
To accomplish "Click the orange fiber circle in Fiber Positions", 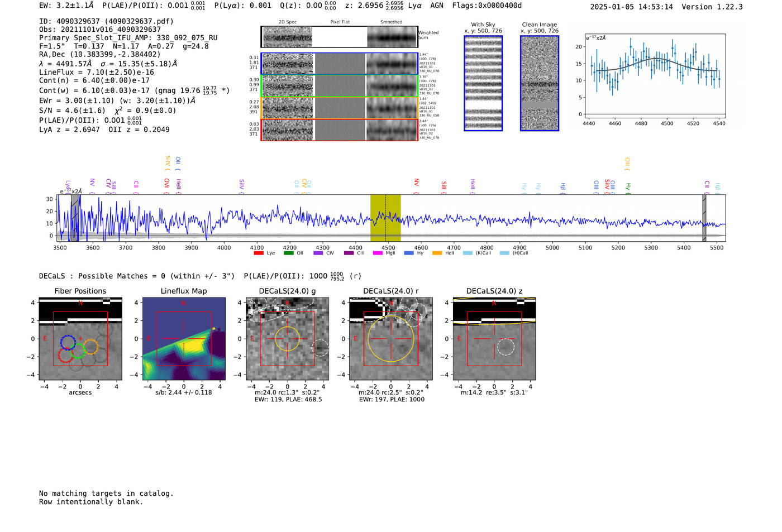I will pos(90,347).
